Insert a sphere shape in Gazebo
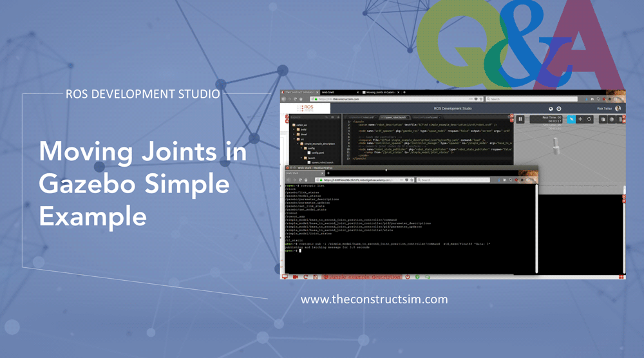This screenshot has height=358, width=644. [612, 119]
